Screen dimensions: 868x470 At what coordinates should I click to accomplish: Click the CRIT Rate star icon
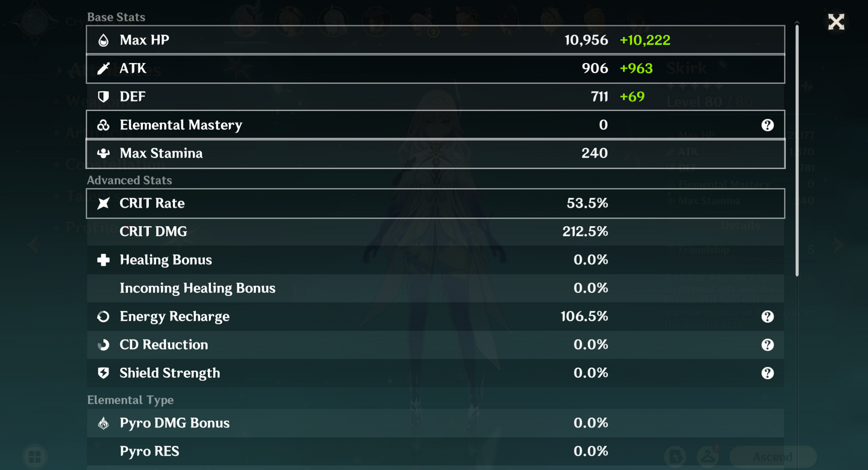coord(103,203)
